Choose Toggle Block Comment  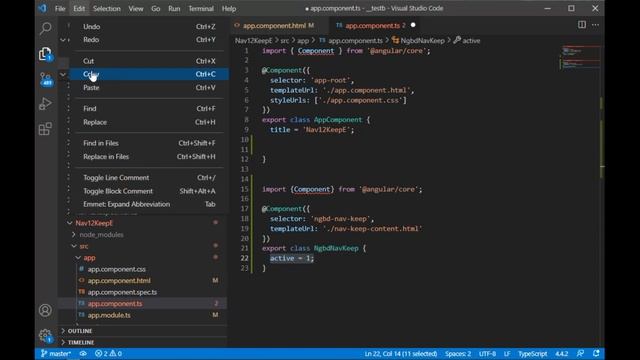click(149, 191)
